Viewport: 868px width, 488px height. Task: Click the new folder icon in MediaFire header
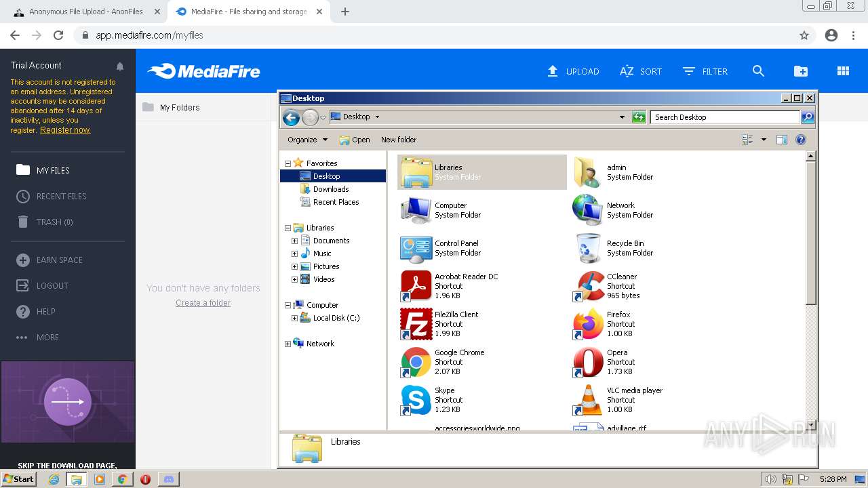(x=801, y=71)
